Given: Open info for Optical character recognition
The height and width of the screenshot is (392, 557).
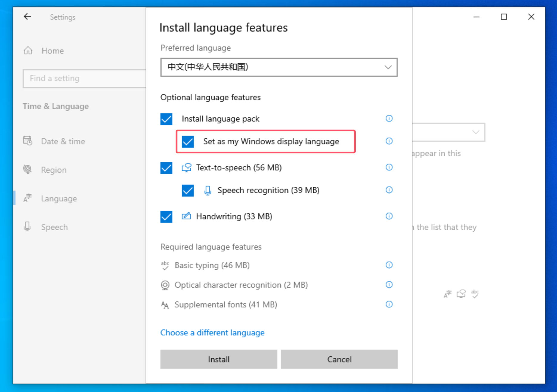Looking at the screenshot, I should [389, 285].
